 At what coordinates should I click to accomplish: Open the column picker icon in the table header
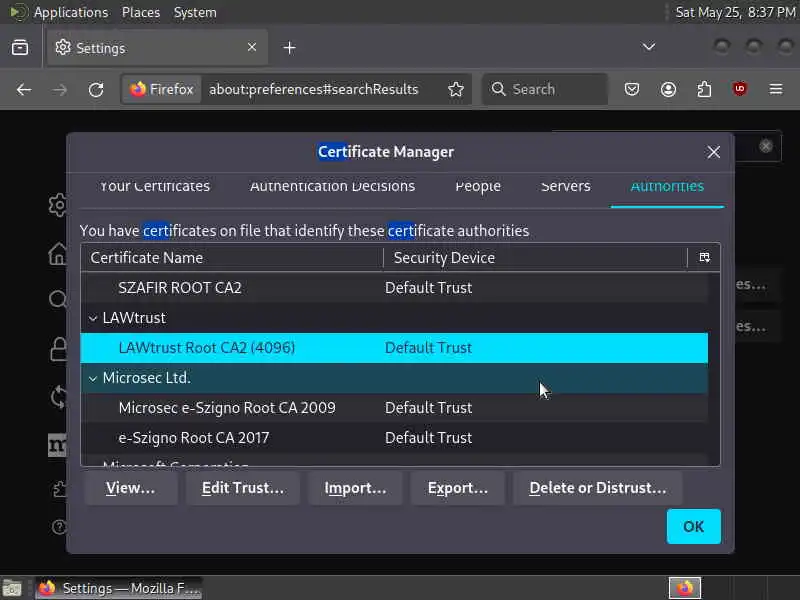704,257
